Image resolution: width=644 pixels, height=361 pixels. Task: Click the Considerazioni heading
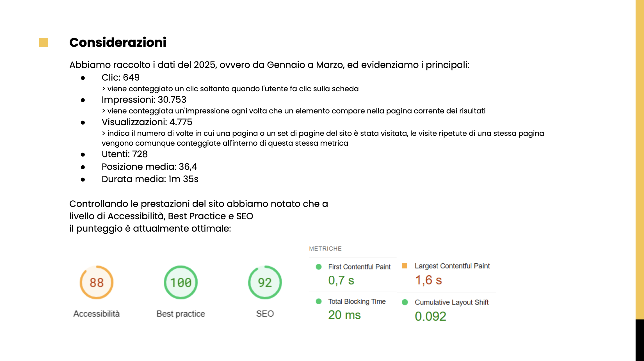118,42
